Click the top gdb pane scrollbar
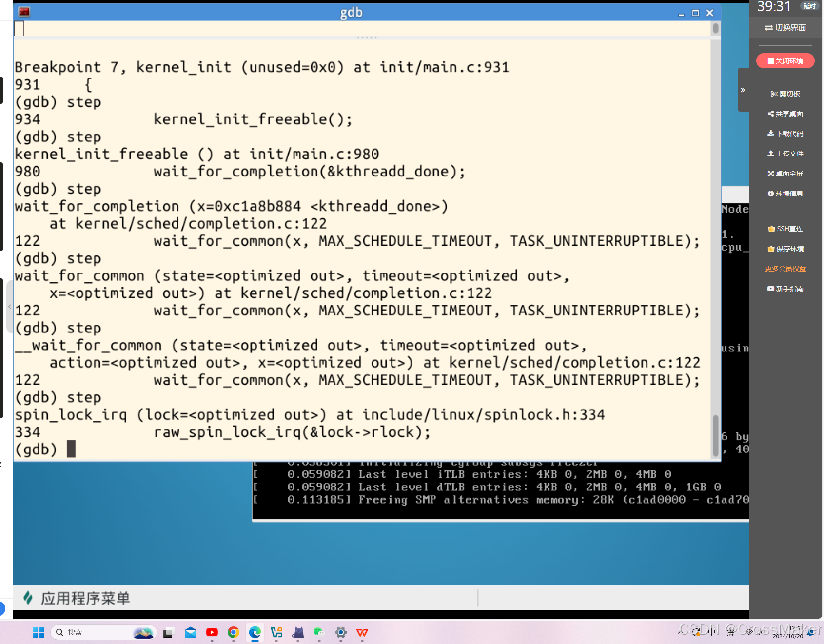824x644 pixels. (715, 28)
